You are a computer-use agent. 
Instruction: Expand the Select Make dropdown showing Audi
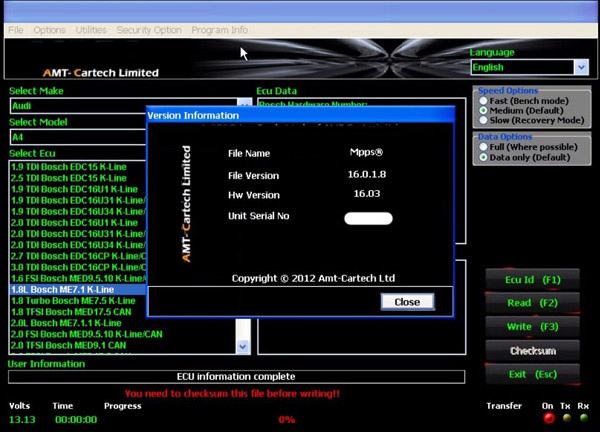click(x=244, y=105)
